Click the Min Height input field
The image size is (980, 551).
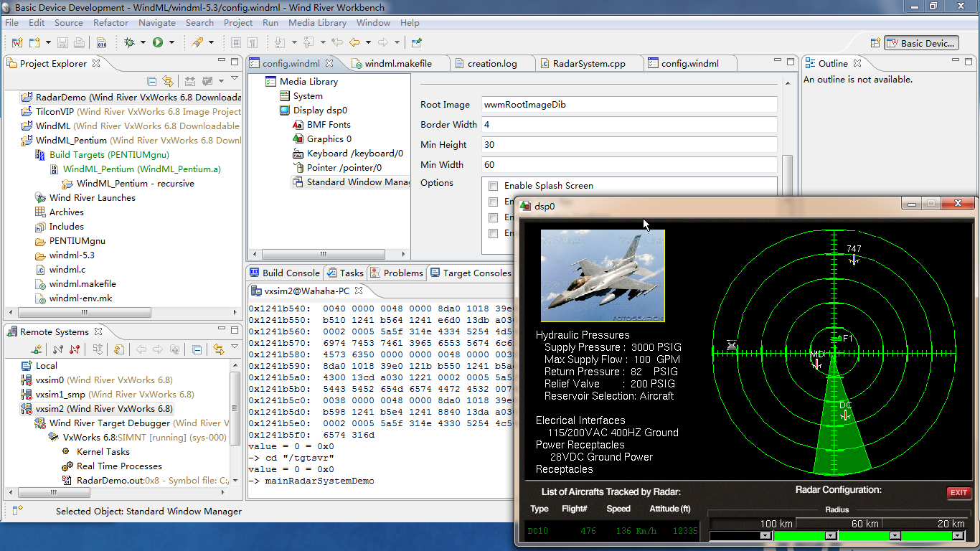click(x=629, y=145)
